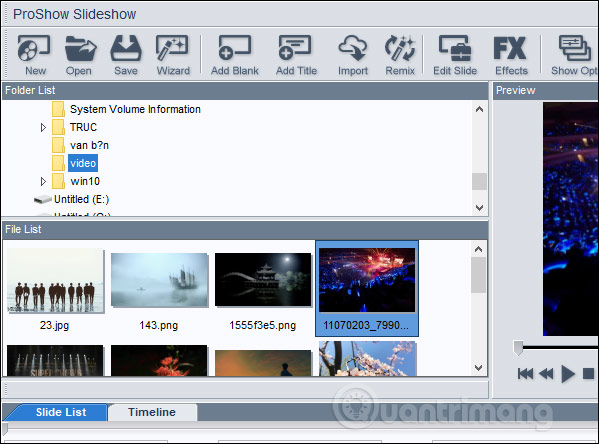Rewind the preview
Viewport: 599px width, 444px height.
(546, 373)
